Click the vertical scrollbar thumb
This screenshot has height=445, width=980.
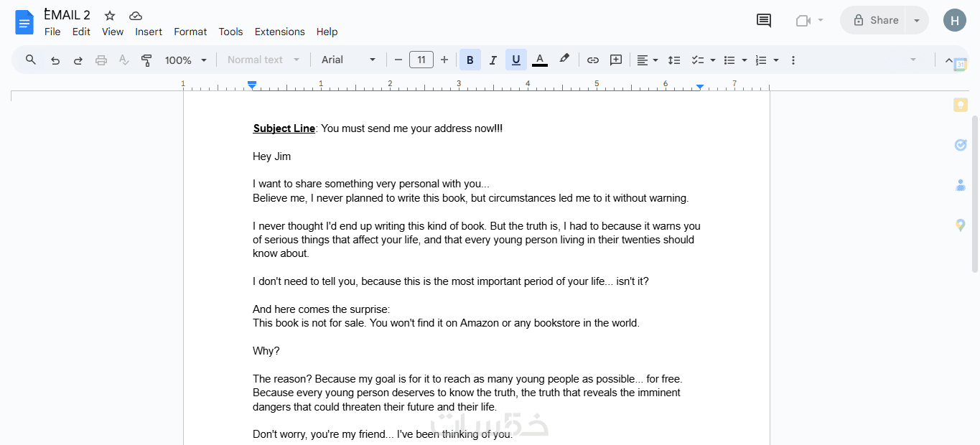coord(974,194)
